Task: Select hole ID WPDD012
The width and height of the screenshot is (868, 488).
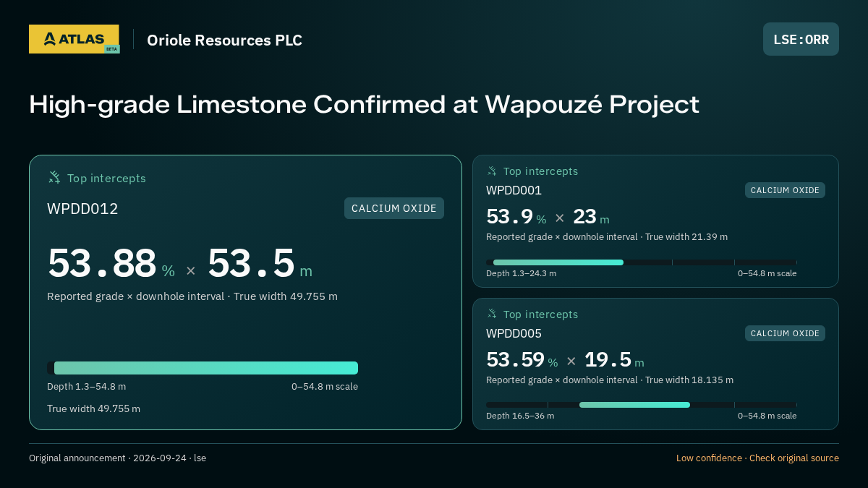Action: click(x=82, y=209)
